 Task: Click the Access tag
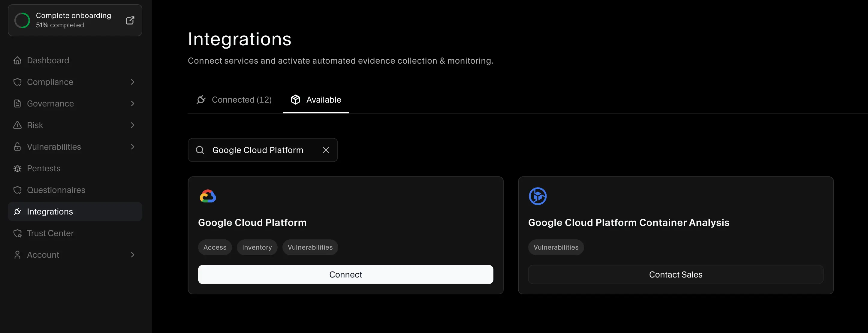tap(215, 247)
